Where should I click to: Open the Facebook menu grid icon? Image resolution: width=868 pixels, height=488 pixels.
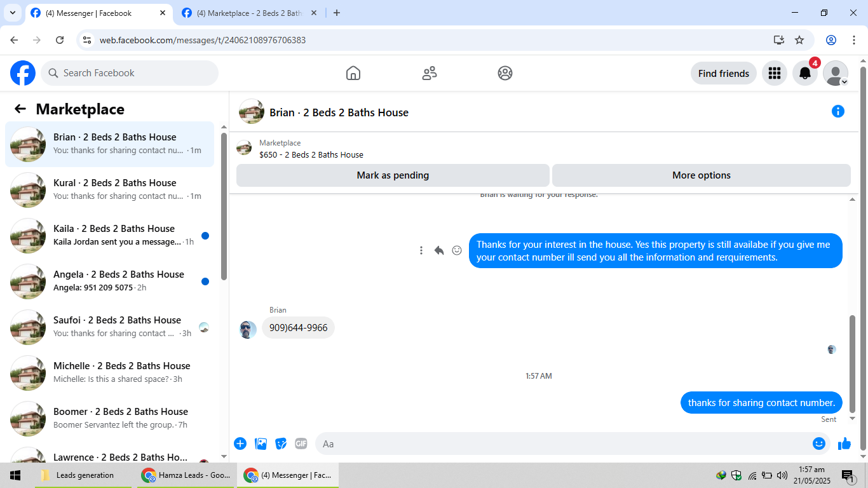pos(774,73)
